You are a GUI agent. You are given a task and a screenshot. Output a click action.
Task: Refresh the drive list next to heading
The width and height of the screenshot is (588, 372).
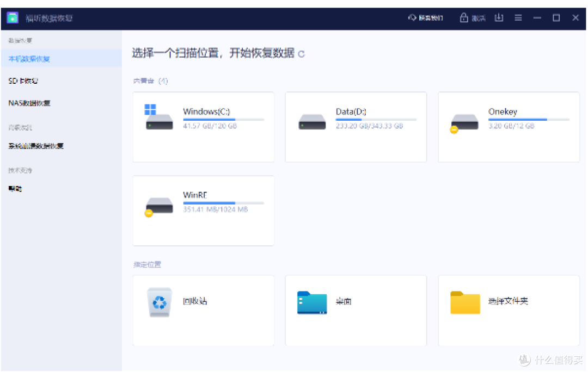coord(301,54)
